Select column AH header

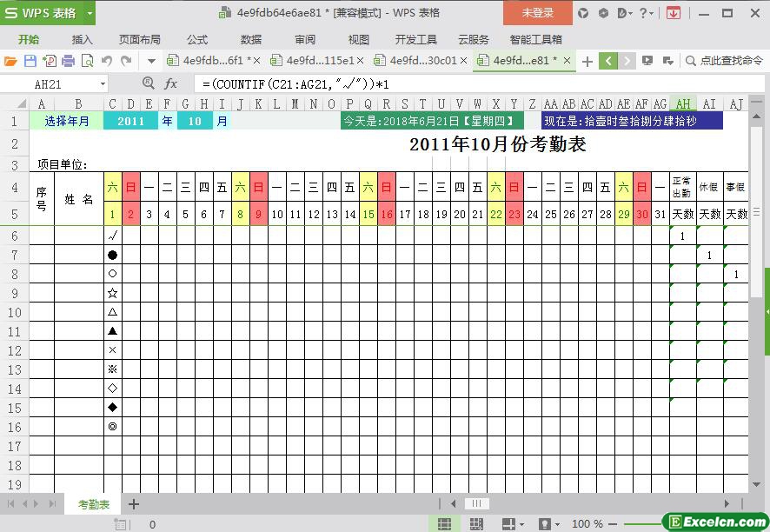point(683,103)
